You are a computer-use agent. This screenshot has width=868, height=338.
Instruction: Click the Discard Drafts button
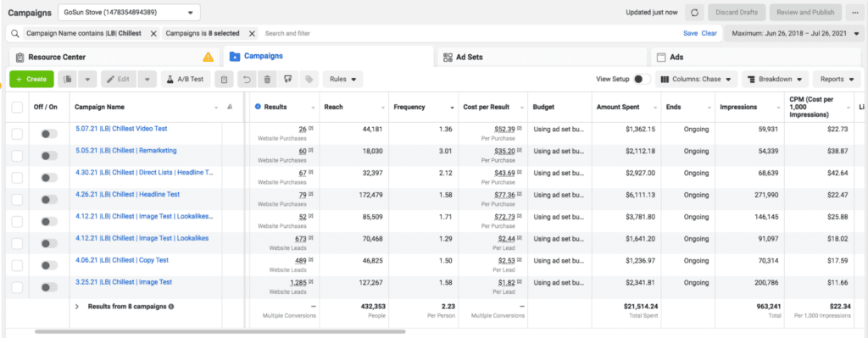coord(736,12)
